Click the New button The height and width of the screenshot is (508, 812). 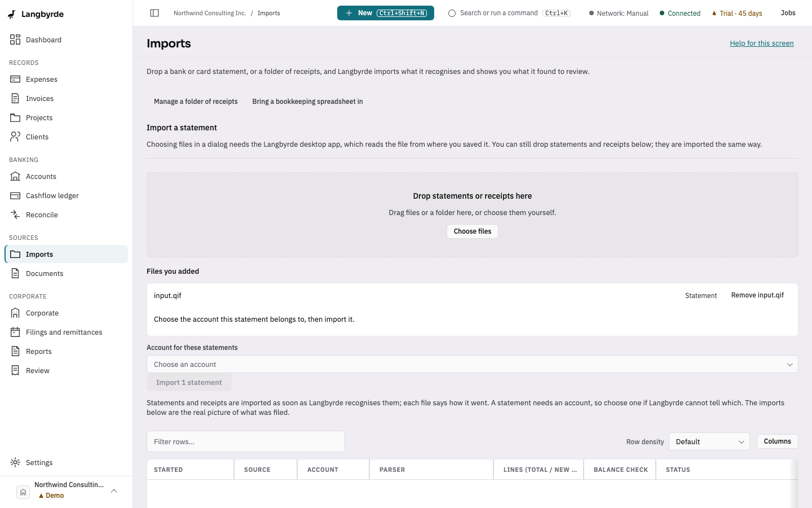click(x=386, y=13)
